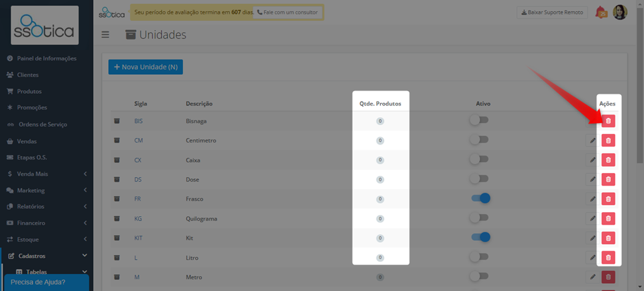This screenshot has width=644, height=291.
Task: Click the Nova Unidade (N) button
Action: pyautogui.click(x=145, y=67)
